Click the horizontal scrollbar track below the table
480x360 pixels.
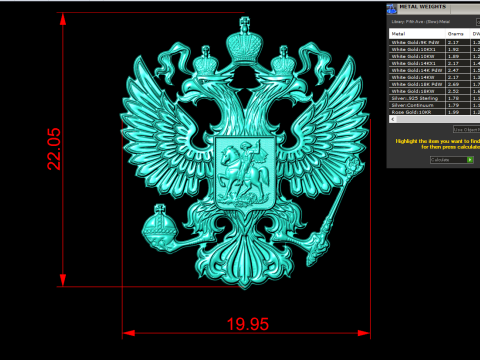click(x=438, y=119)
